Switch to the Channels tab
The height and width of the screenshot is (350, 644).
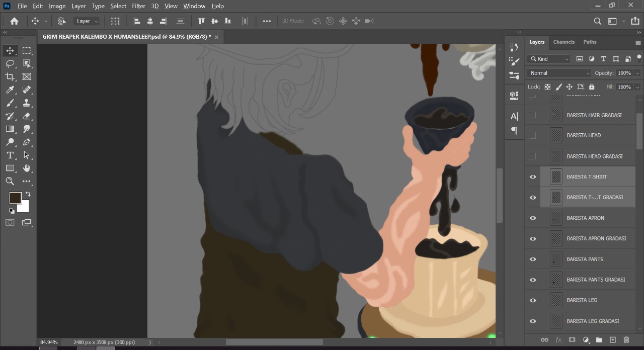[563, 42]
